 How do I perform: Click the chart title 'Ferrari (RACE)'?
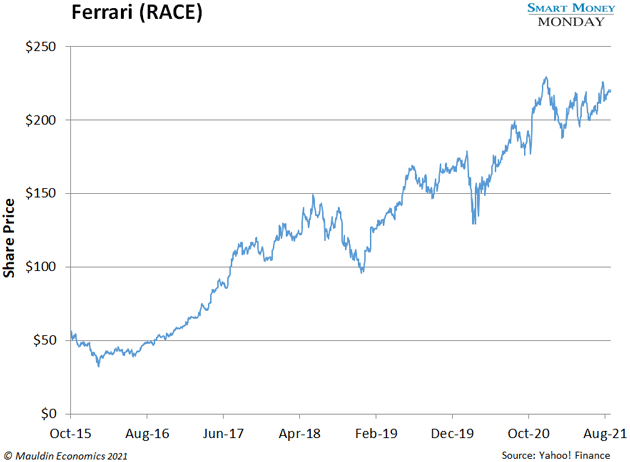tap(137, 13)
